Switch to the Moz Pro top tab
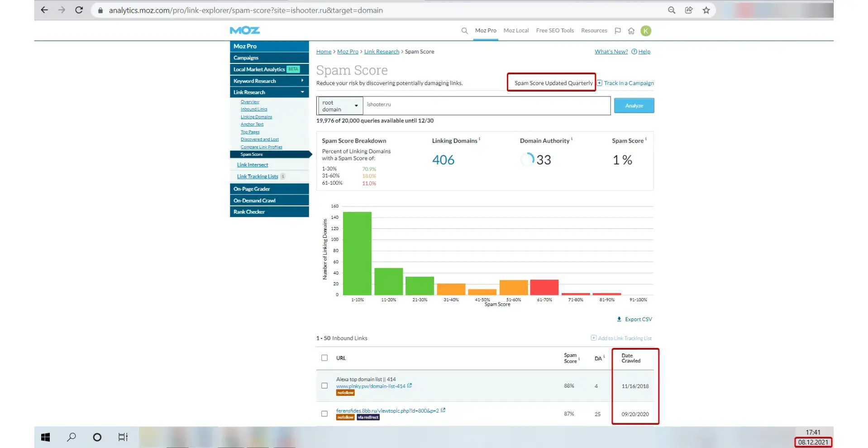The image size is (868, 448). pos(486,31)
